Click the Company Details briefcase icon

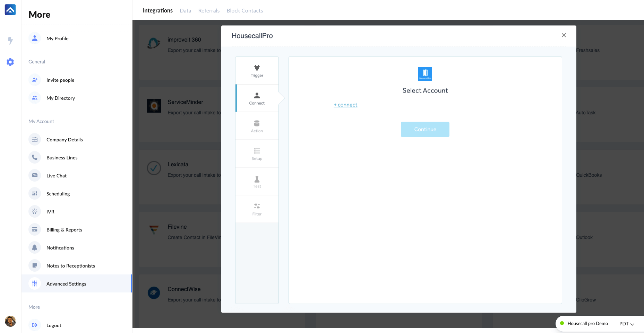coord(35,140)
